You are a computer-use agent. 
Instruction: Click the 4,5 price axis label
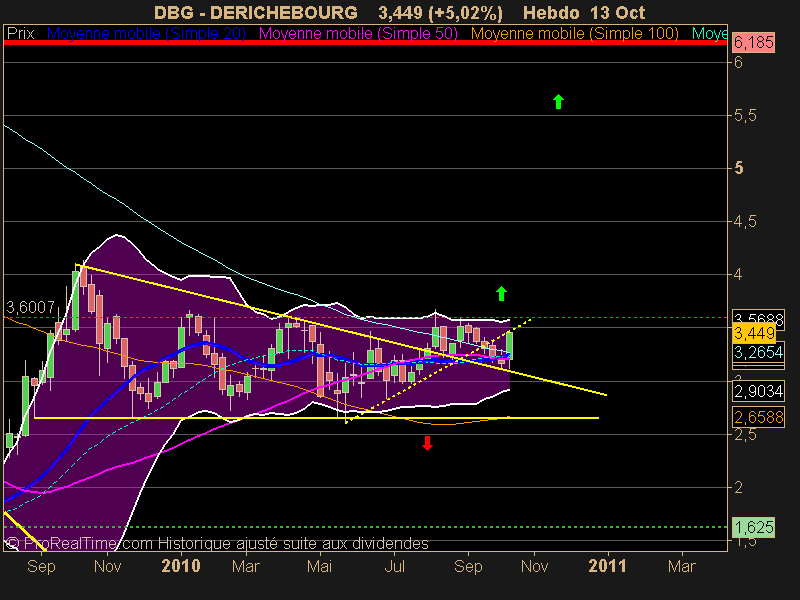(745, 222)
